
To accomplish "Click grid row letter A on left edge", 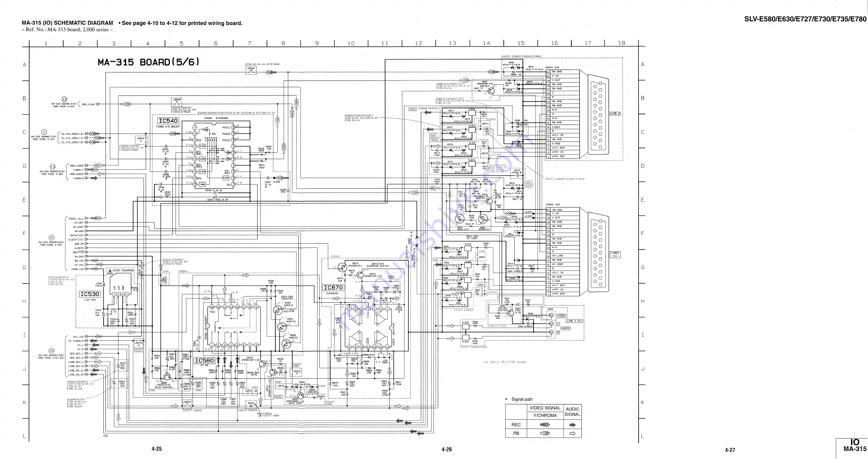I will (25, 65).
